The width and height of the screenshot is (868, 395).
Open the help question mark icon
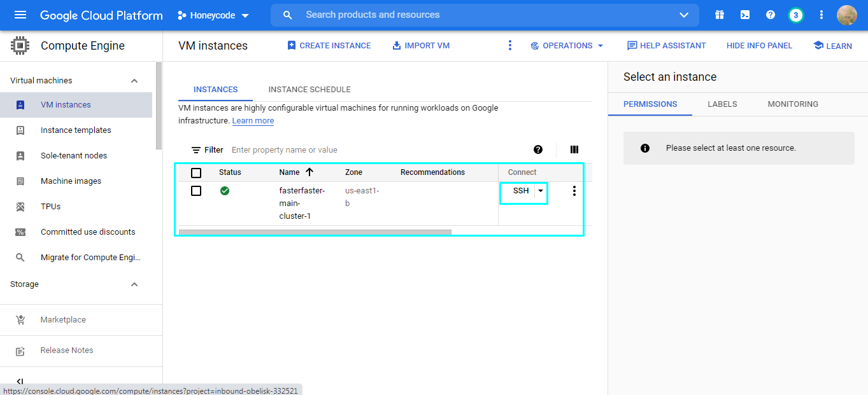(x=771, y=15)
